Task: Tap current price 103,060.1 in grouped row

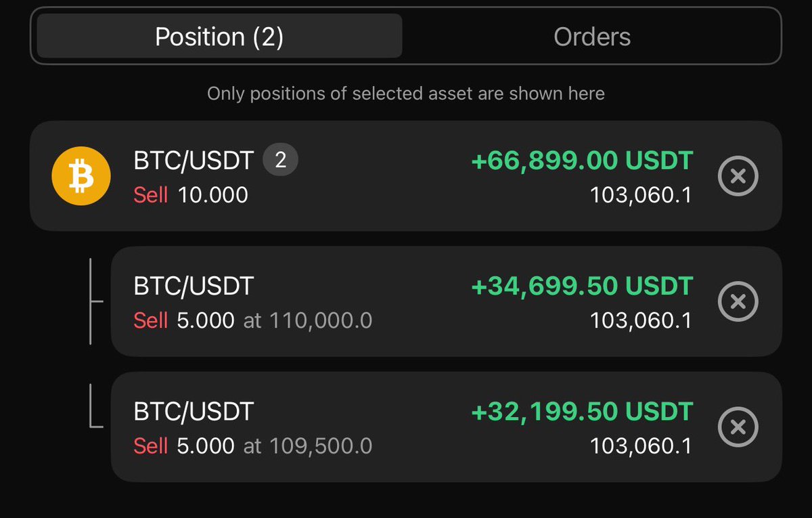Action: [x=641, y=195]
